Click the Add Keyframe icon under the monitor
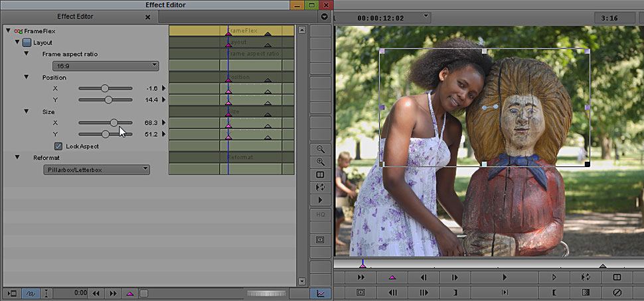This screenshot has width=644, height=301. (x=392, y=277)
